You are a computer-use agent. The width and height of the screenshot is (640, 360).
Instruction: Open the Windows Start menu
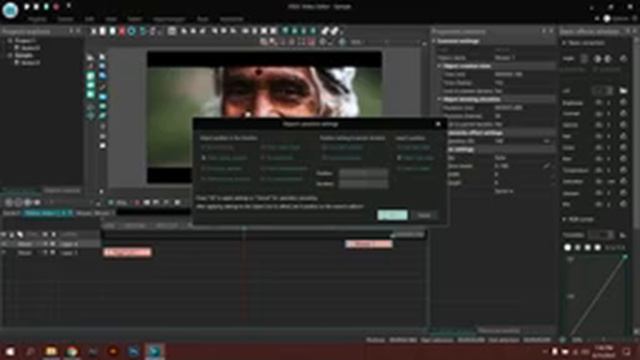click(x=10, y=351)
